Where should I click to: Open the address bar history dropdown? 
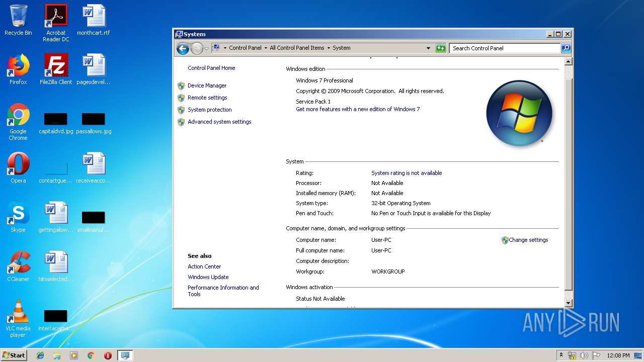click(x=428, y=48)
